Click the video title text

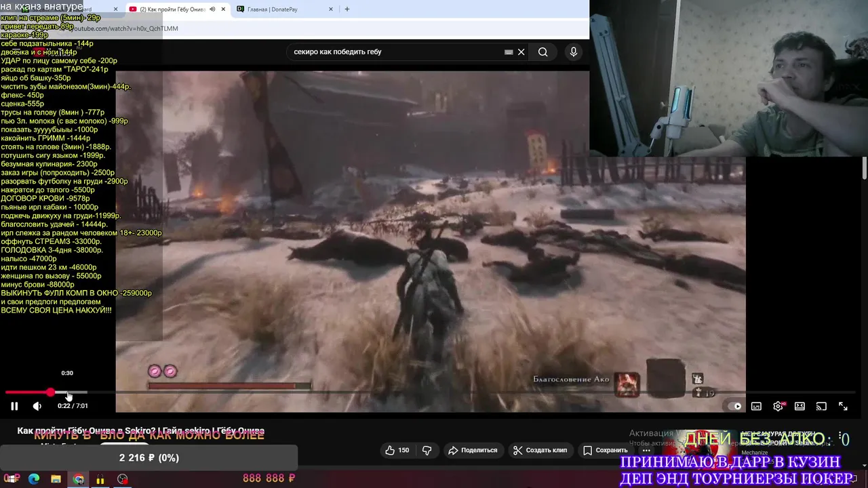click(x=141, y=431)
